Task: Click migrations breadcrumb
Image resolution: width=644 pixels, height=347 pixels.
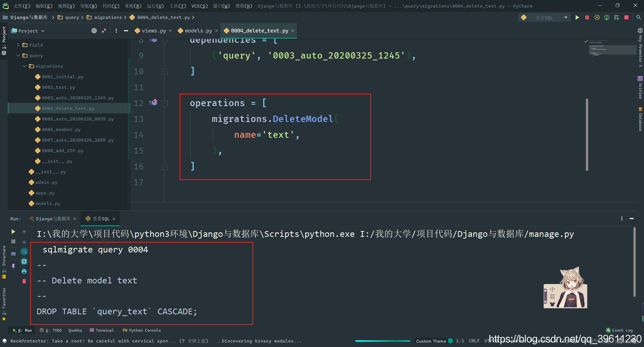Action: [108, 17]
